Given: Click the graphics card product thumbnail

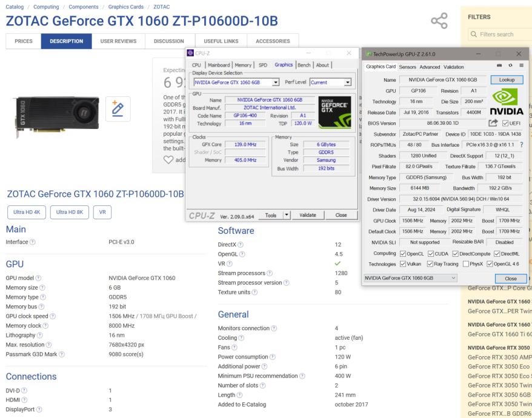Looking at the screenshot, I should (56, 116).
